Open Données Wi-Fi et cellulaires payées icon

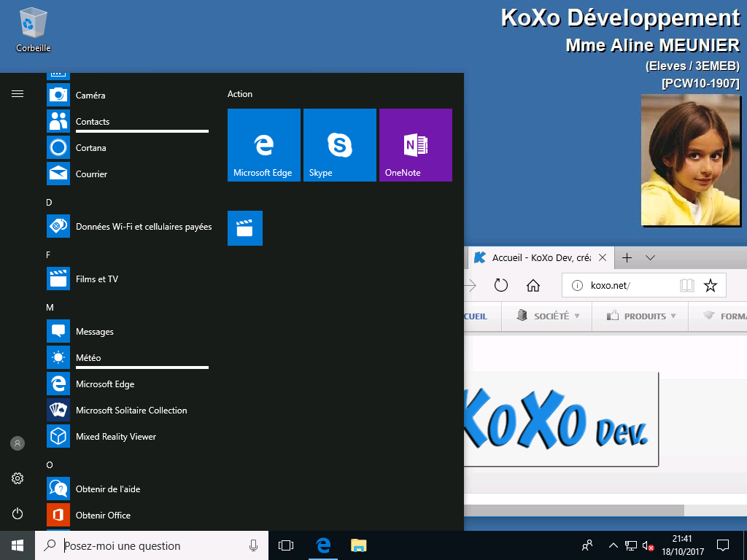pyautogui.click(x=58, y=226)
